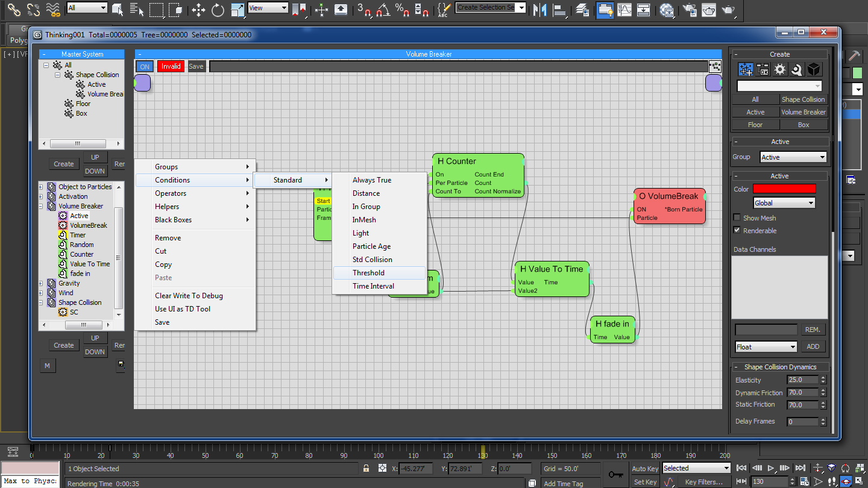Image resolution: width=868 pixels, height=488 pixels.
Task: Click the Select and Rotate tool
Action: pyautogui.click(x=218, y=9)
